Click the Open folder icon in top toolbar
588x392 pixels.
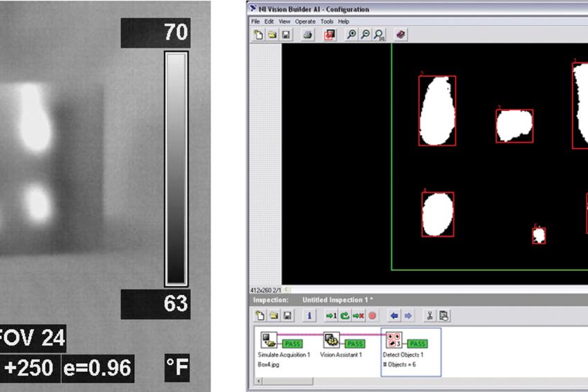tap(273, 35)
